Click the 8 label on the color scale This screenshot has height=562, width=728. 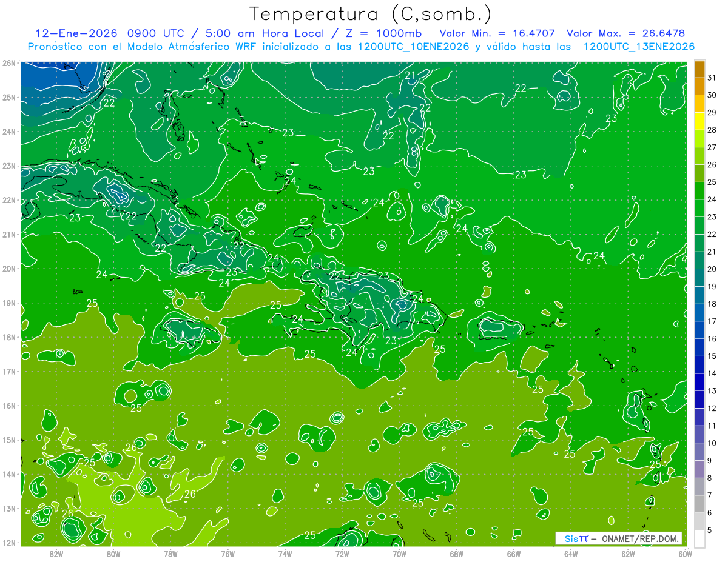pos(710,478)
